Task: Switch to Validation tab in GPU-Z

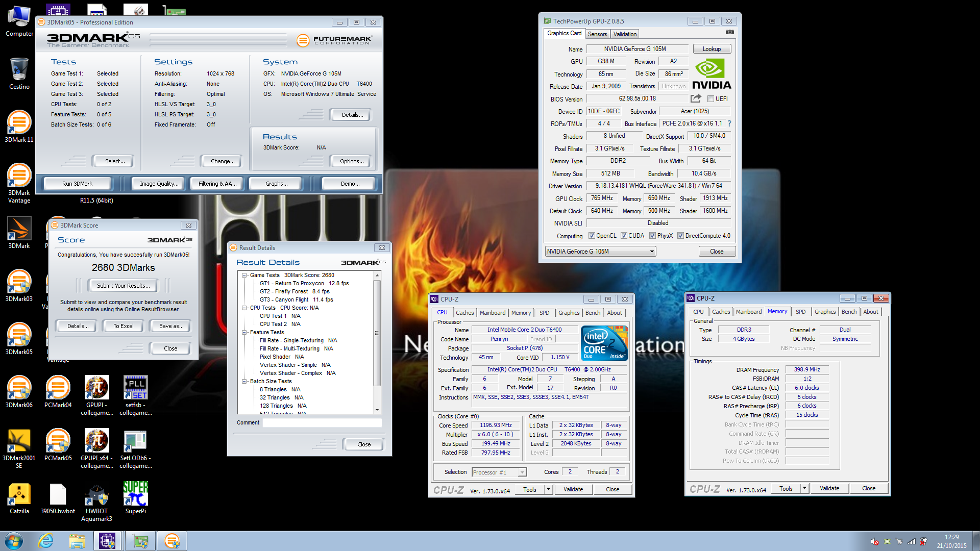Action: [x=625, y=34]
